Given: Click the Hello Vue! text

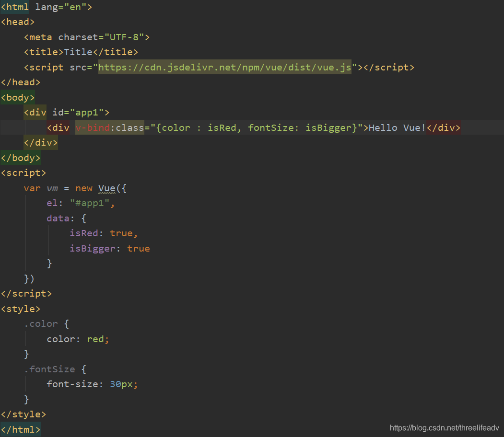Looking at the screenshot, I should pos(397,127).
